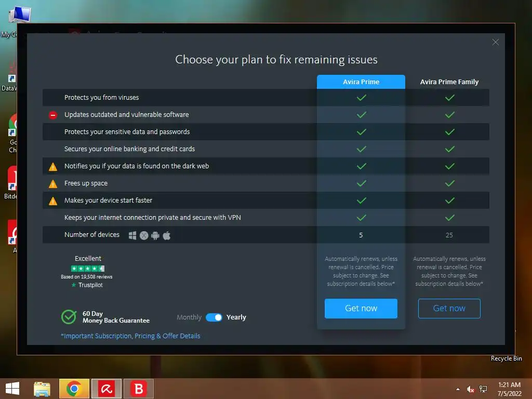Open Google Chrome from the taskbar

[x=74, y=389]
